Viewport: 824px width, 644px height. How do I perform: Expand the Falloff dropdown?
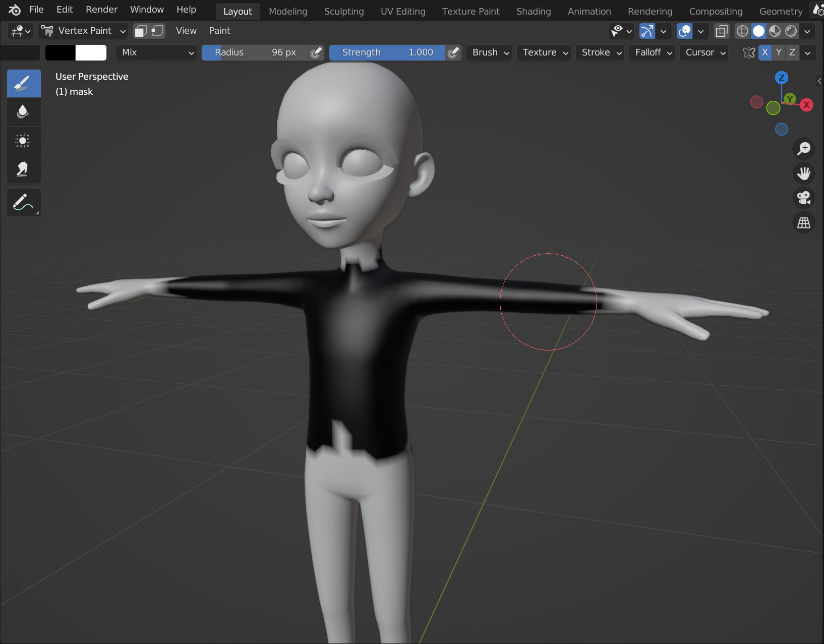[653, 52]
